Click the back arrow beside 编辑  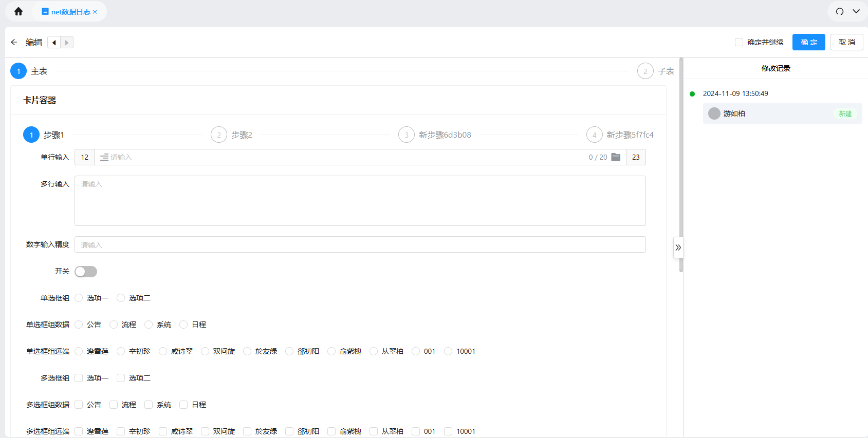tap(14, 42)
